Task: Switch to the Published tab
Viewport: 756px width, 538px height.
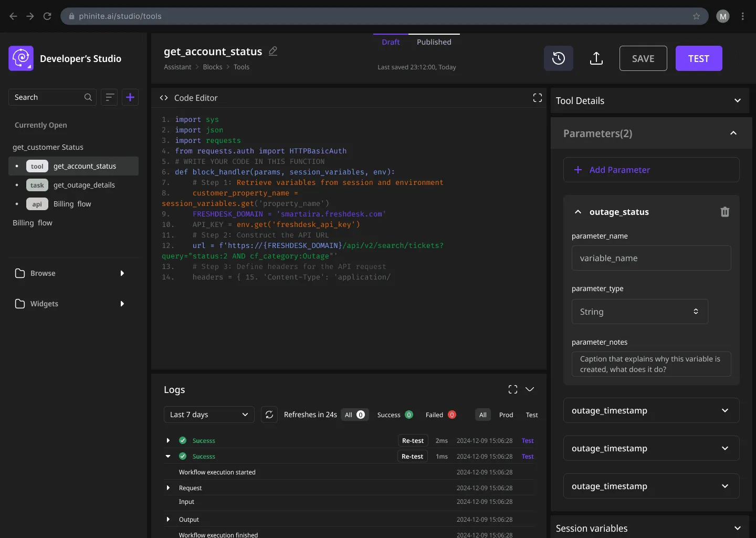Action: coord(434,42)
